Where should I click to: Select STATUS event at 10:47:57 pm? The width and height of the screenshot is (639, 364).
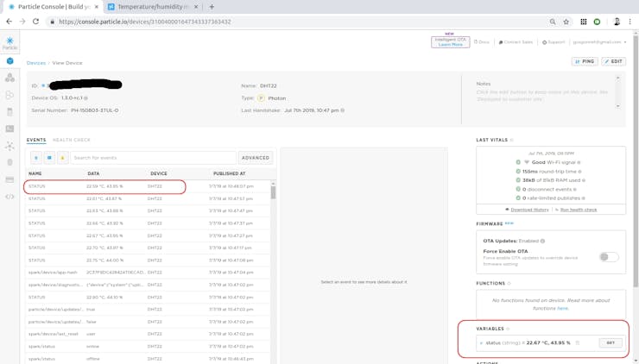(148, 198)
